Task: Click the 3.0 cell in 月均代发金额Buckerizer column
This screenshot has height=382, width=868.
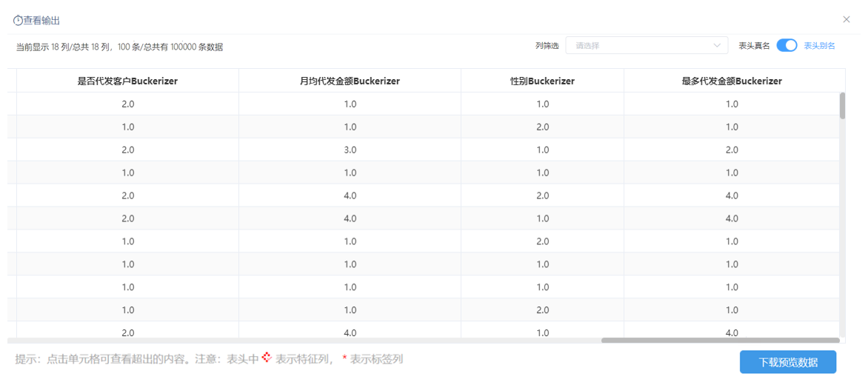Action: pos(350,150)
